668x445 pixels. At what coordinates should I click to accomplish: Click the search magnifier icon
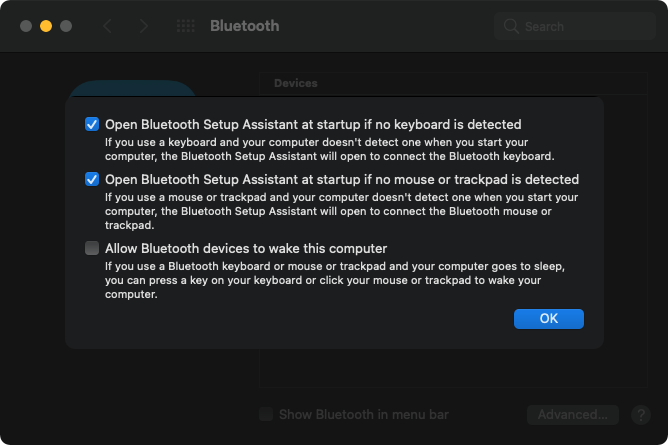click(x=512, y=26)
